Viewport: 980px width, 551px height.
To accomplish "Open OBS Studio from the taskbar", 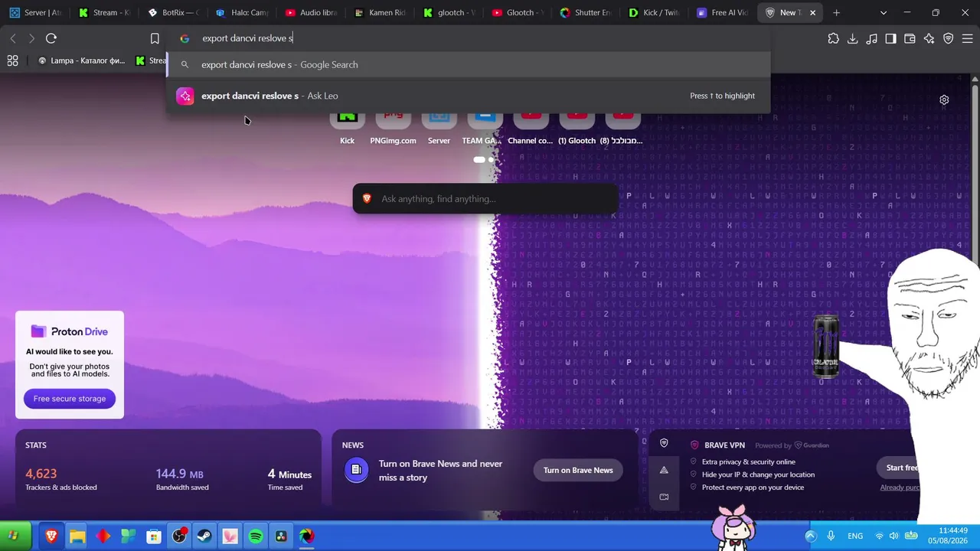I will pos(179,536).
